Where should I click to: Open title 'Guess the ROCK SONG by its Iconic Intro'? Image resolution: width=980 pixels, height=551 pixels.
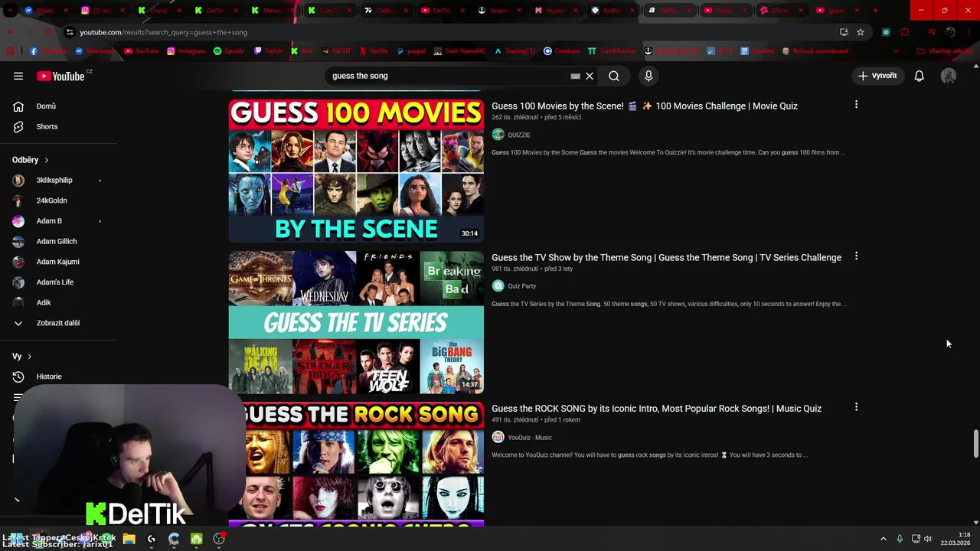(x=656, y=408)
